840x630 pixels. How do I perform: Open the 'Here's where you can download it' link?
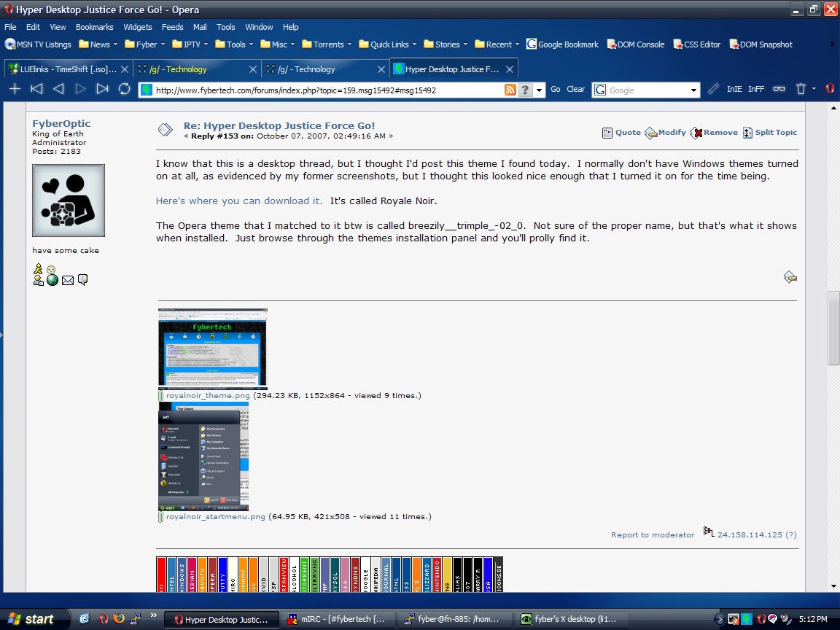pos(239,201)
